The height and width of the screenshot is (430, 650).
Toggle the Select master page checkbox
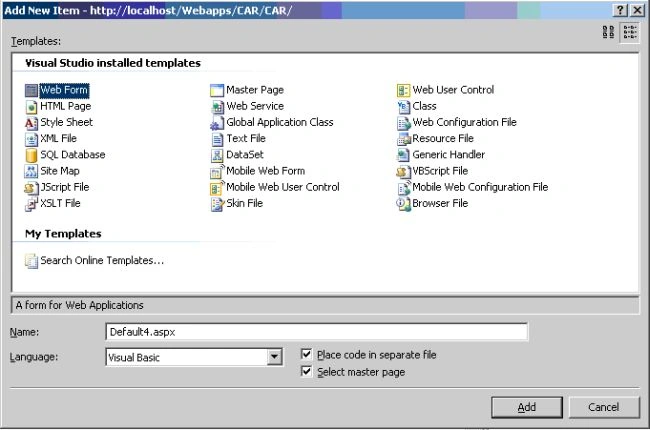(x=306, y=371)
